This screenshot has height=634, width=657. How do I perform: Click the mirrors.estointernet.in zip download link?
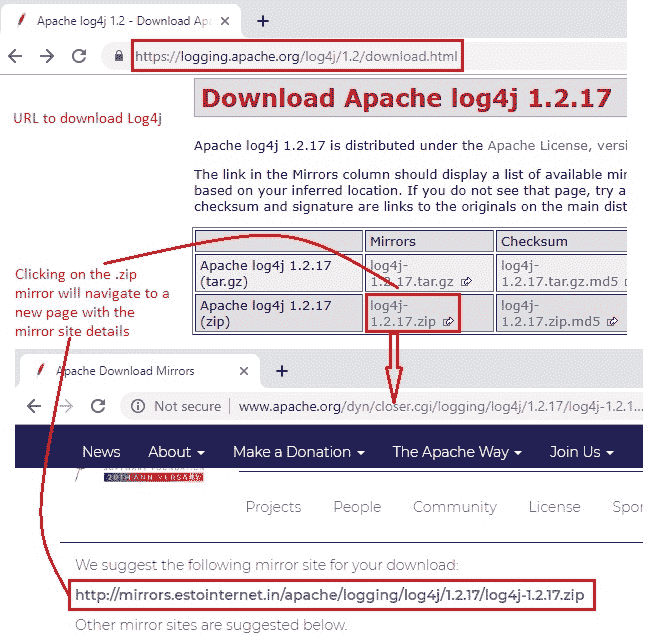pyautogui.click(x=330, y=595)
